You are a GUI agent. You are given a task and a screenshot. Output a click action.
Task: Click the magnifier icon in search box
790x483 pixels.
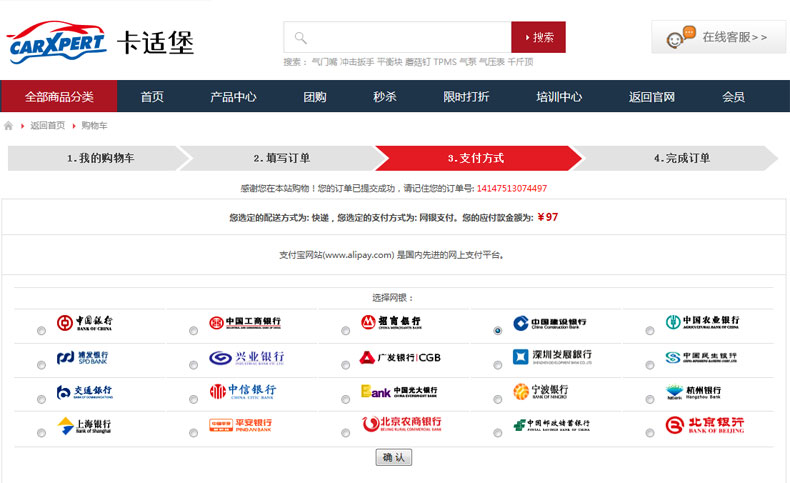(301, 38)
